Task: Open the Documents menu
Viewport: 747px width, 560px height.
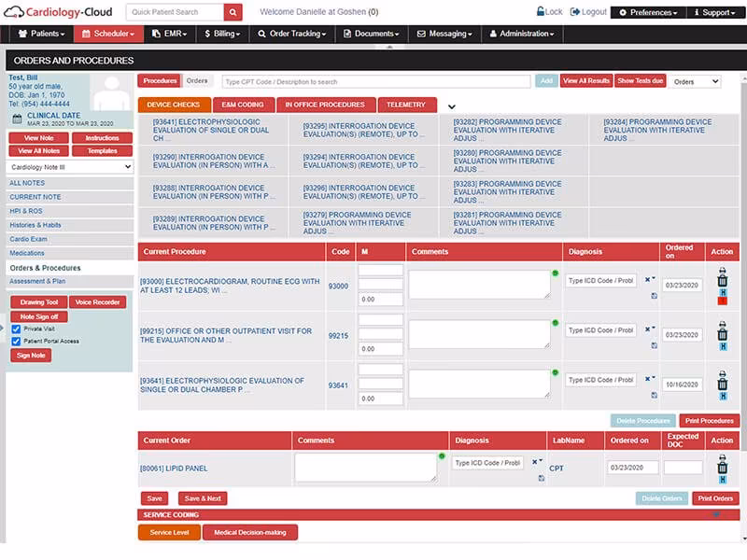Action: tap(372, 34)
